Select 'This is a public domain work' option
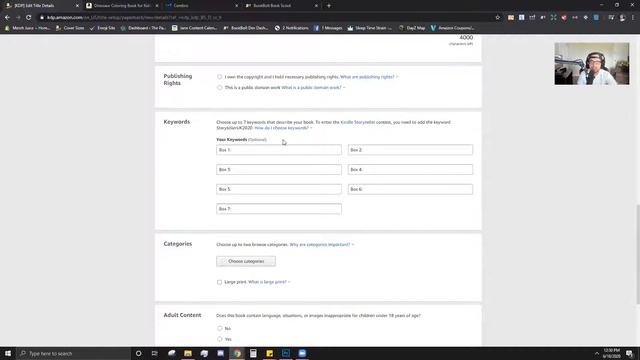 (x=220, y=87)
